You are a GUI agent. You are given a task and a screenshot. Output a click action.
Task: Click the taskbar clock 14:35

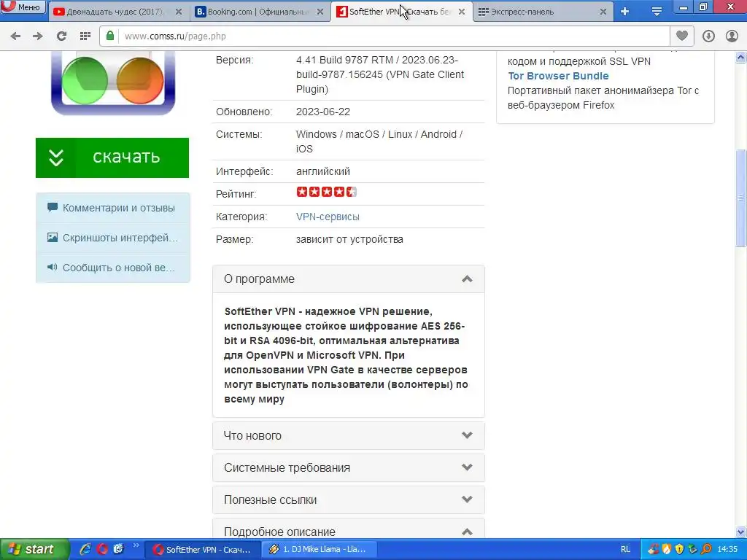(727, 549)
